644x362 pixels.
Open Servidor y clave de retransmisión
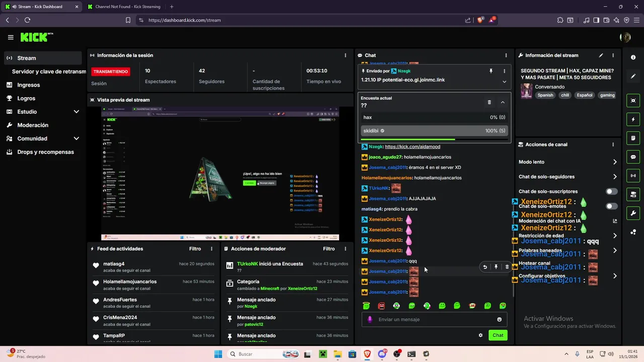click(x=49, y=71)
